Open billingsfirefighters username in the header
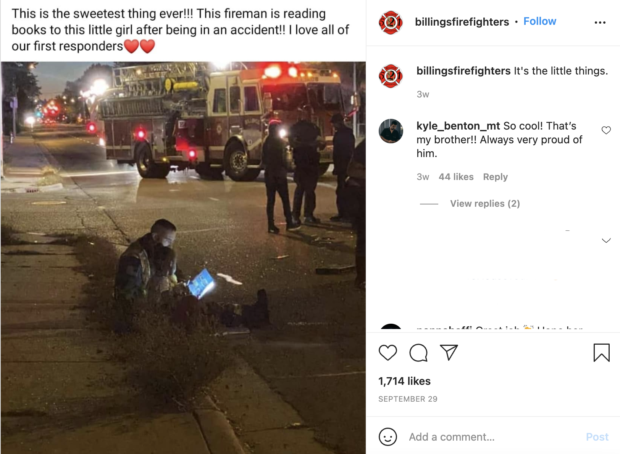The height and width of the screenshot is (454, 620). (462, 22)
